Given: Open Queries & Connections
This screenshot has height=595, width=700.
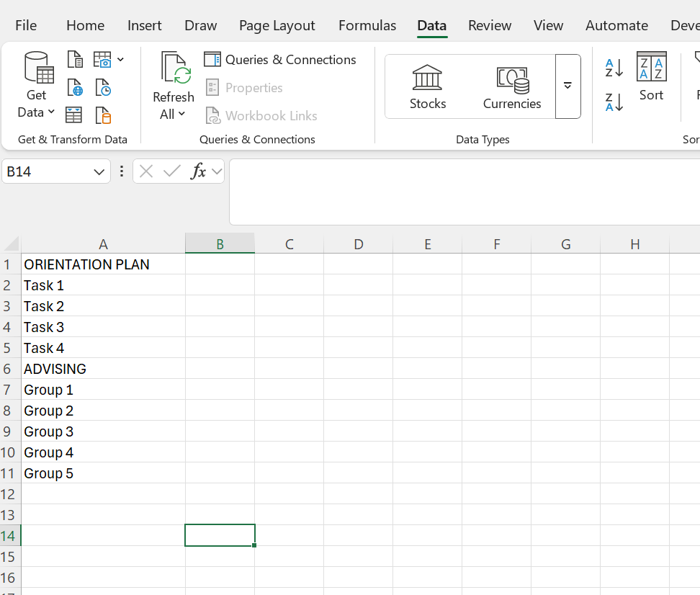Looking at the screenshot, I should pyautogui.click(x=281, y=59).
